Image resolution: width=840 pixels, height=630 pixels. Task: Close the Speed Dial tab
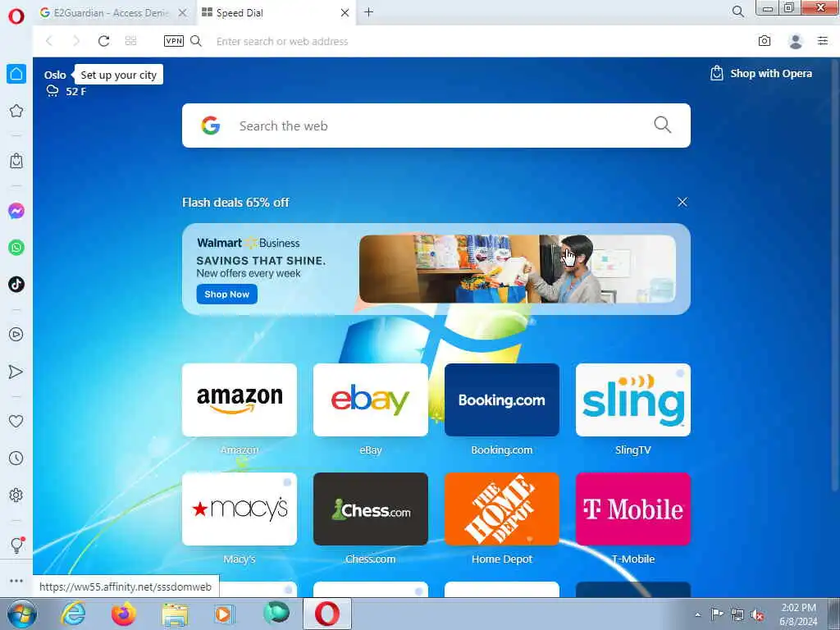tap(345, 13)
